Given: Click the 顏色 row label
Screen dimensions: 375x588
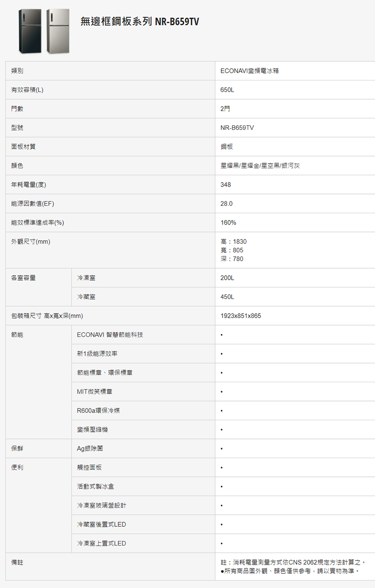Looking at the screenshot, I should click(17, 166).
